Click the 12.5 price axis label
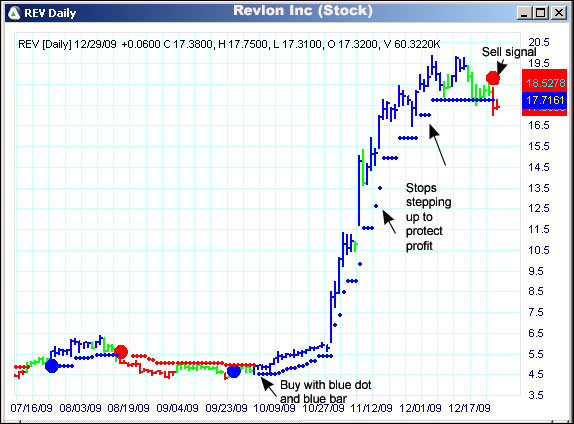Screen dimensions: 574x424 click(x=538, y=208)
